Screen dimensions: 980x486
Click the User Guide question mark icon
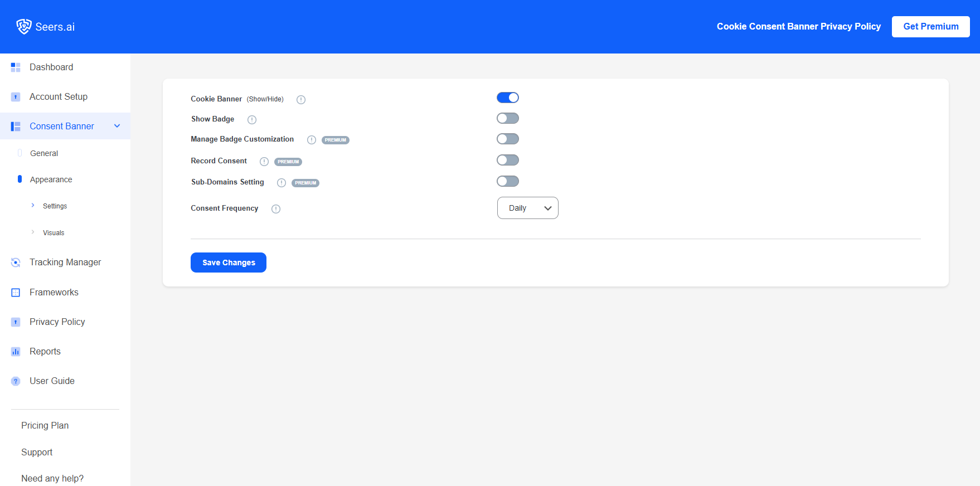coord(16,381)
